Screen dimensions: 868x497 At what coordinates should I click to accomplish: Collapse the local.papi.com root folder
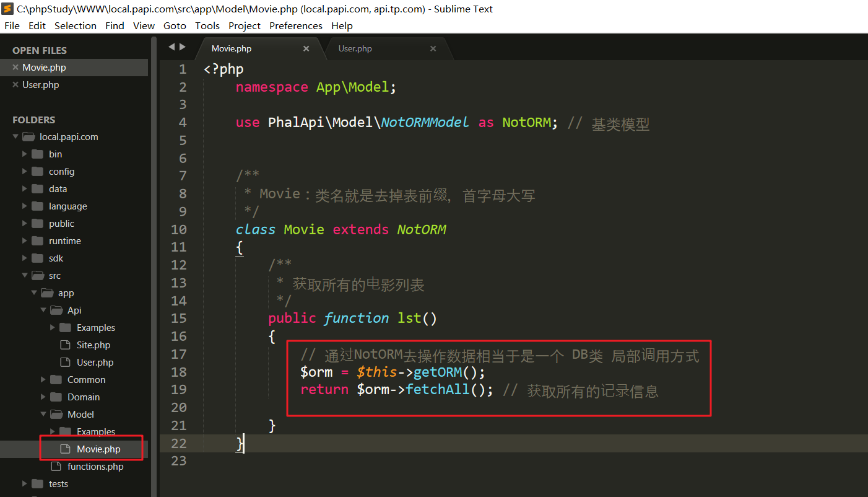point(15,137)
